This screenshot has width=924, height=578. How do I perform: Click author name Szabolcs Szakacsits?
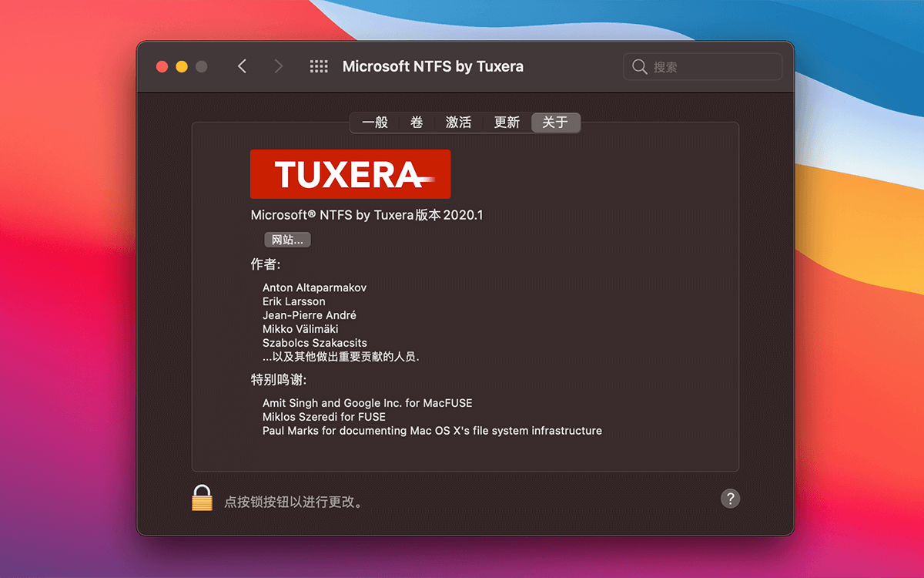(314, 343)
